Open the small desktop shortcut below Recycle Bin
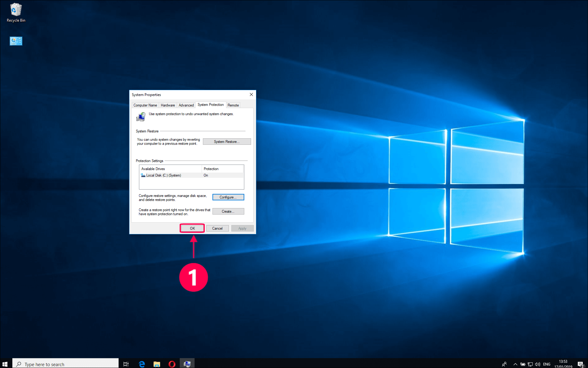The height and width of the screenshot is (368, 588). 16,41
